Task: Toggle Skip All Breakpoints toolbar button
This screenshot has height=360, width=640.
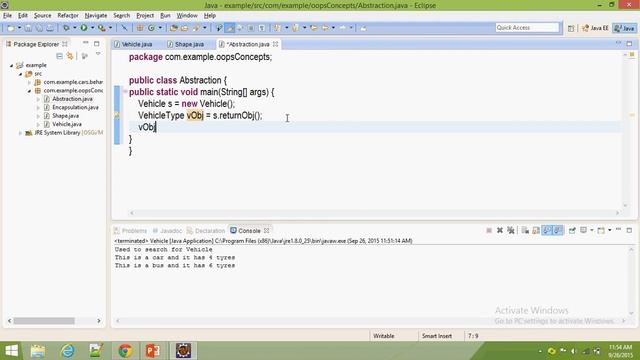Action: tap(124, 28)
